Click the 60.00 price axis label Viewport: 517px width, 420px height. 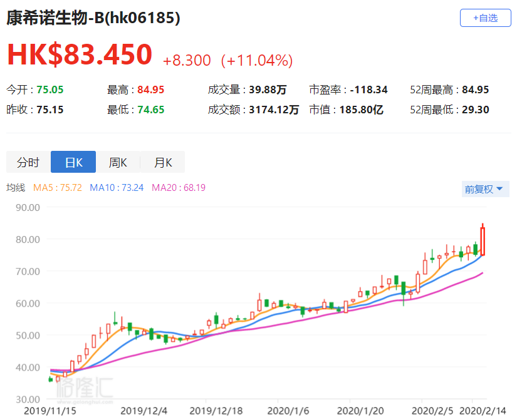coord(28,304)
